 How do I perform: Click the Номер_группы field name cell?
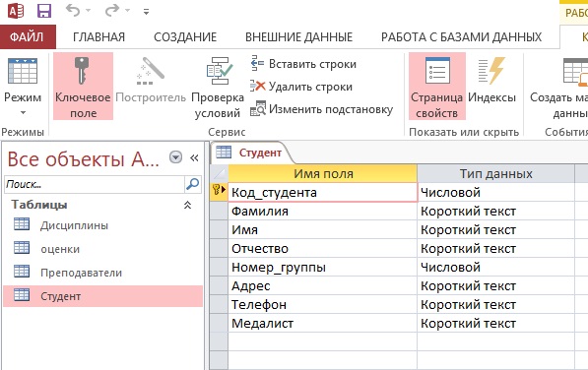pos(322,267)
